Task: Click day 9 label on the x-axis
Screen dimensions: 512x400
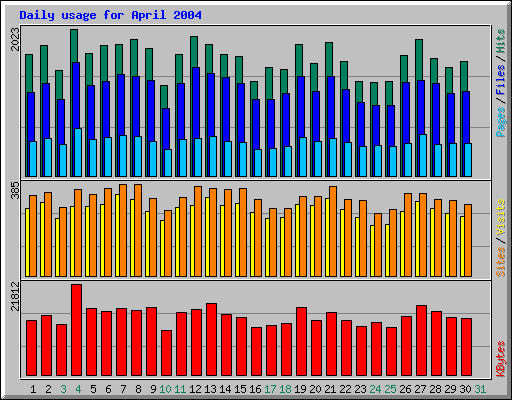Action: pos(153,389)
